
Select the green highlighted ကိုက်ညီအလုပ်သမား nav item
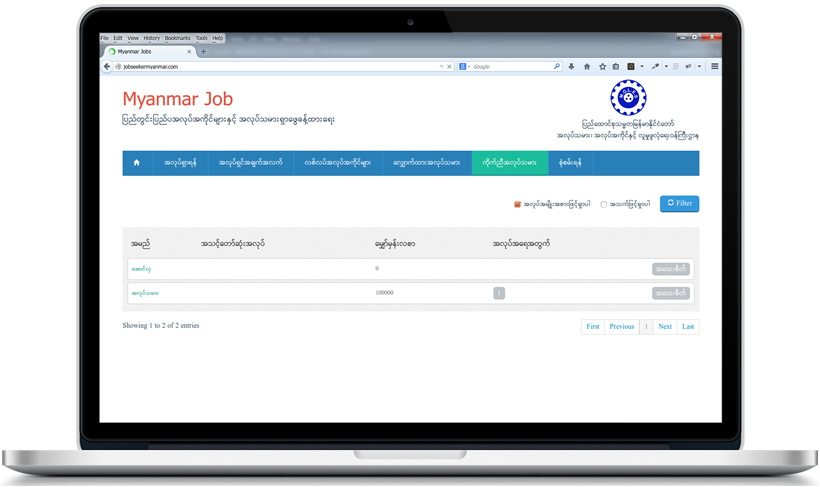(x=510, y=163)
